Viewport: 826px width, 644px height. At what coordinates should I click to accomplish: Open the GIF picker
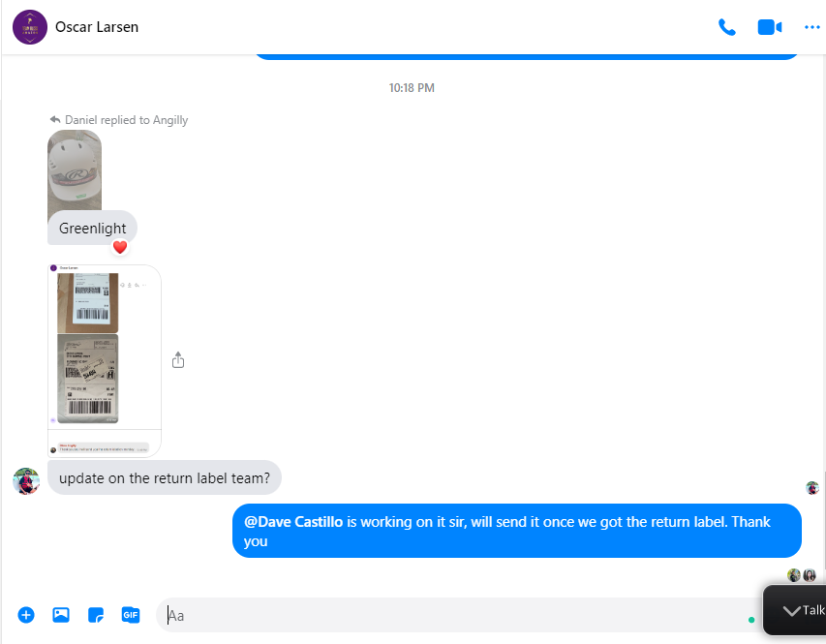point(131,615)
